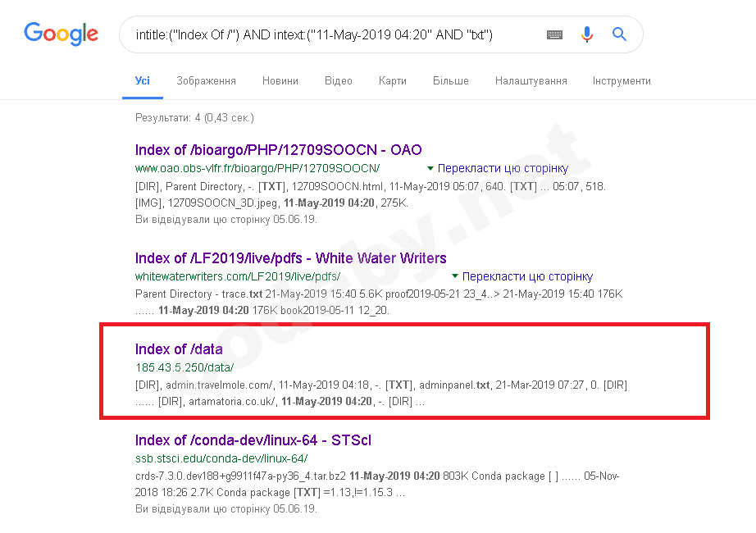The image size is (756, 533).
Task: Open Index of /bioargo/PHP/12709SOOCN result
Action: click(x=279, y=150)
